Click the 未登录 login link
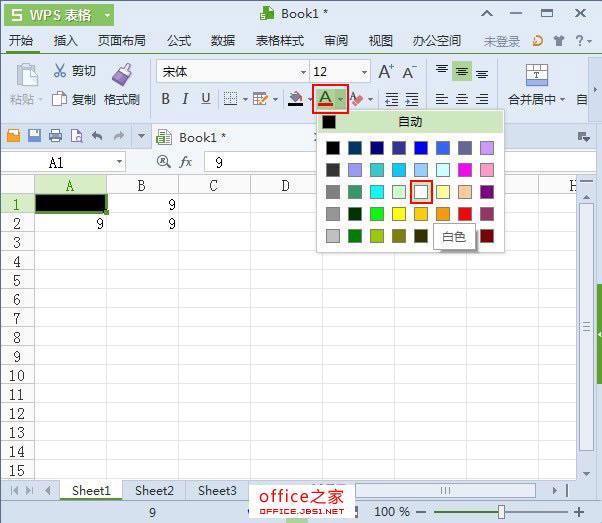Screen dimensions: 602x523 click(502, 41)
